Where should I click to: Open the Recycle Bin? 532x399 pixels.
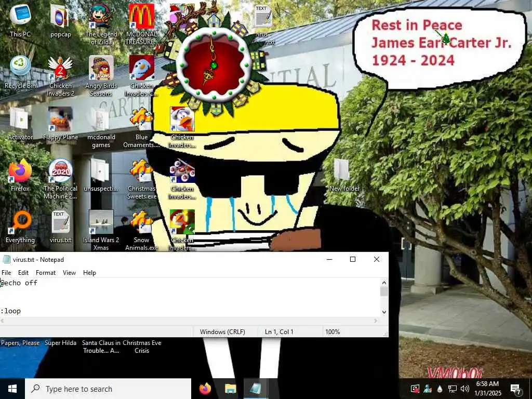tap(20, 72)
